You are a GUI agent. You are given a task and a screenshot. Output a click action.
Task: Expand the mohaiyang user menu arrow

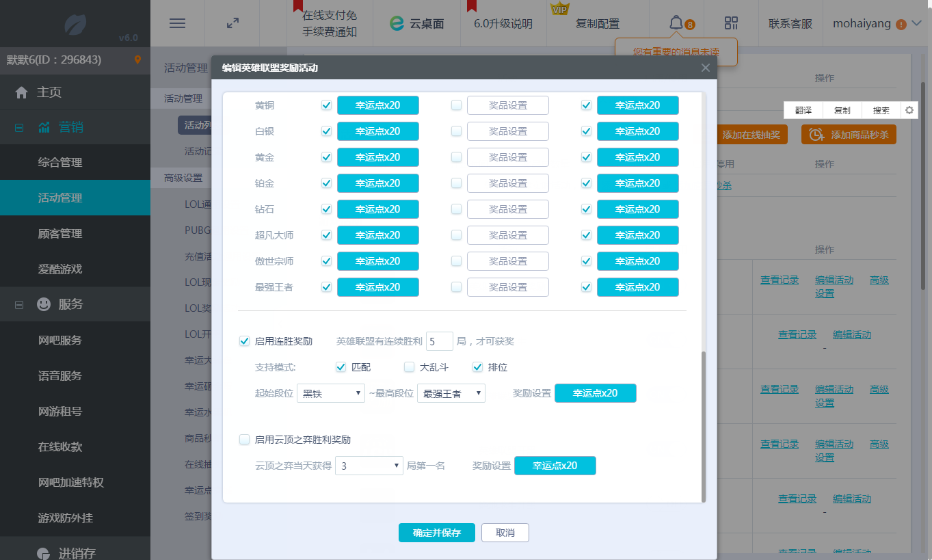click(x=917, y=23)
